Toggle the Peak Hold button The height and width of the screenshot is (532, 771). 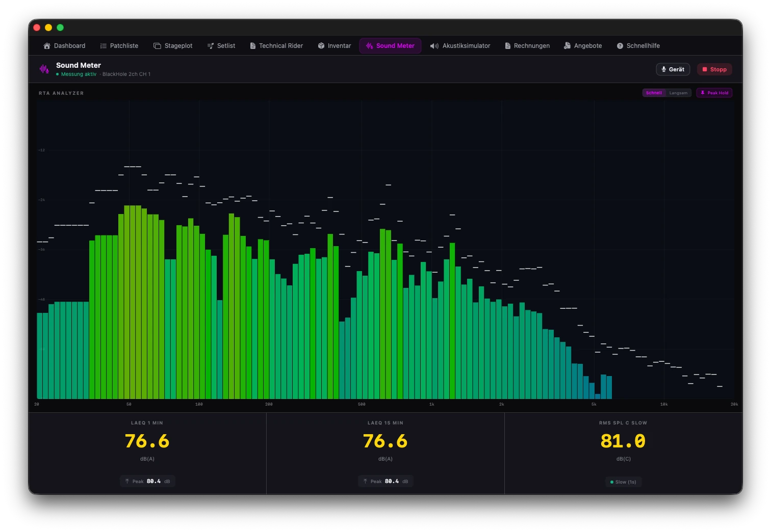714,93
